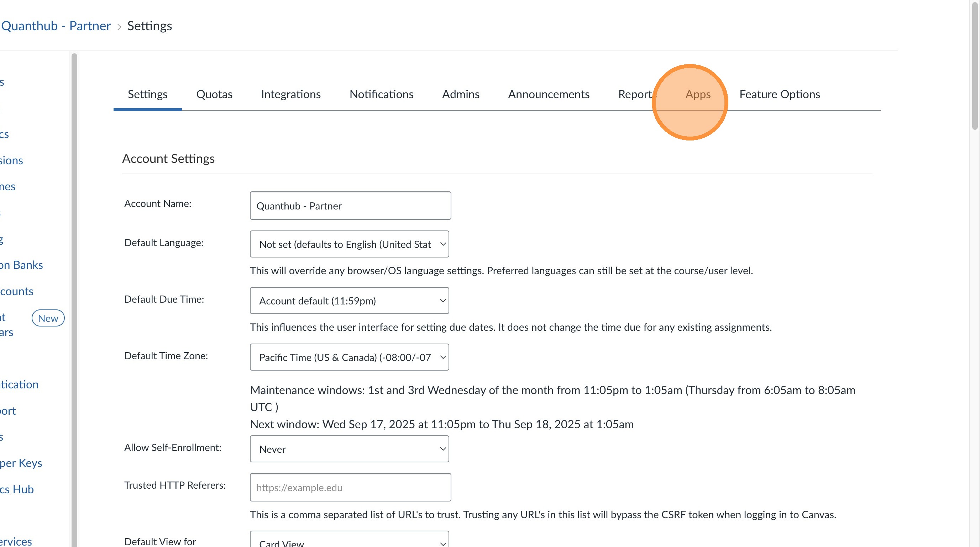Expand the Default Language dropdown
980x547 pixels.
tap(349, 244)
